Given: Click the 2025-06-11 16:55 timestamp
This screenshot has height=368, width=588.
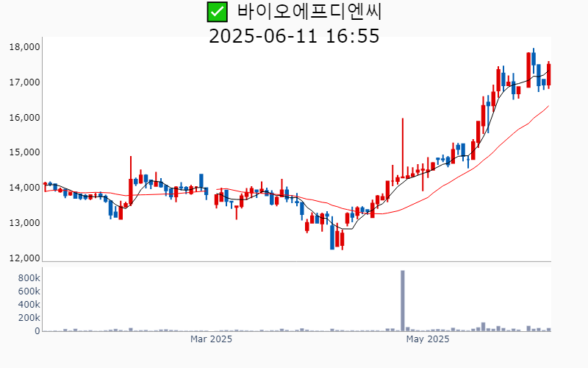Looking at the screenshot, I should coord(294,36).
